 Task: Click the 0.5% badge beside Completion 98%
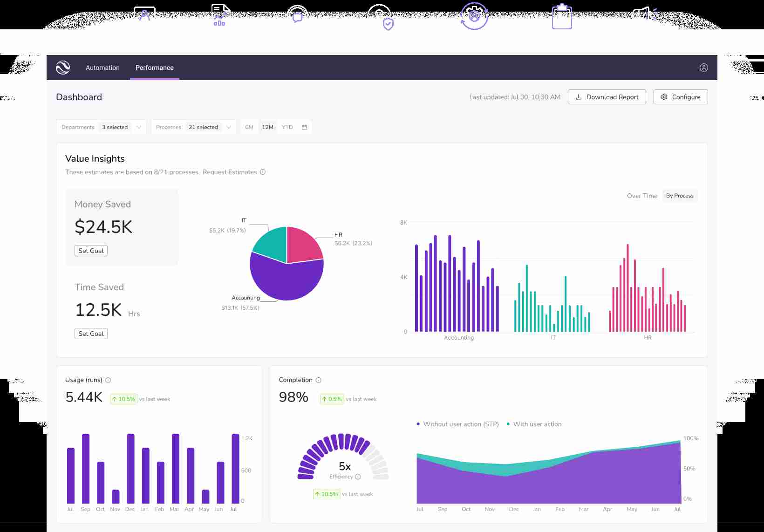click(x=332, y=399)
